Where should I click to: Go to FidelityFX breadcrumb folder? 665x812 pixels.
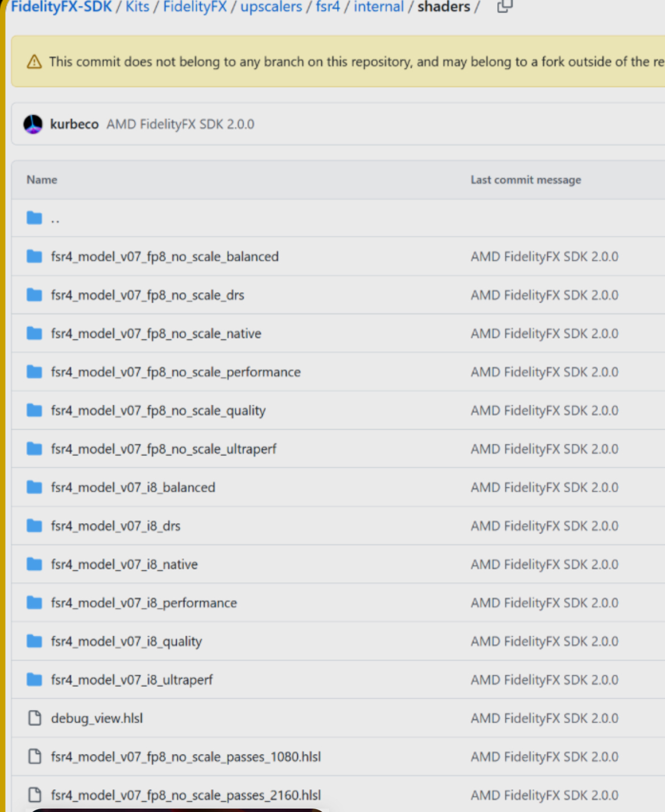[195, 7]
